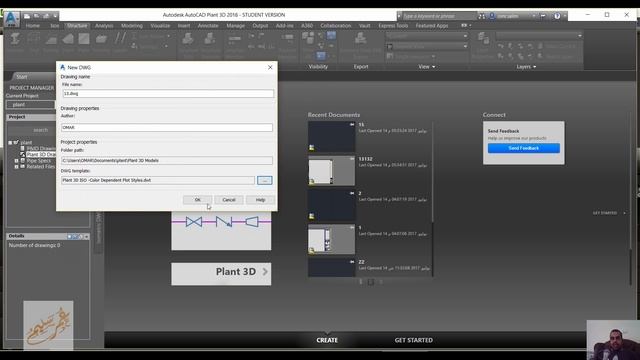Click the Author field in New DWG
Image resolution: width=640 pixels, height=360 pixels.
[167, 127]
